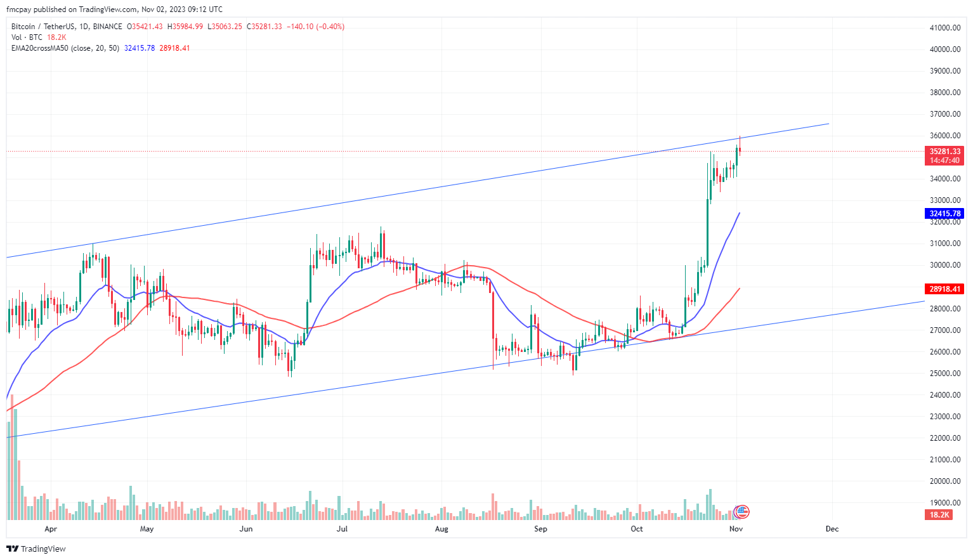Click the 27000.00 price scale label
Screen dimensions: 973x560
tap(945, 330)
